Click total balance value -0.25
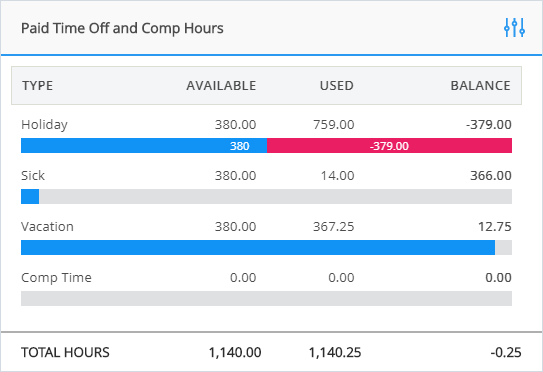The image size is (543, 372). (506, 353)
